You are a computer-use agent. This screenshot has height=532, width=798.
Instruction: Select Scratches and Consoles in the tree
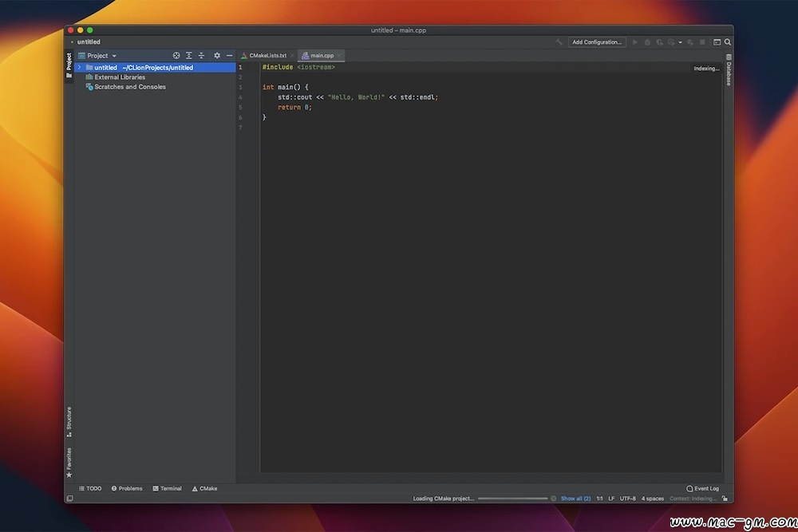129,87
